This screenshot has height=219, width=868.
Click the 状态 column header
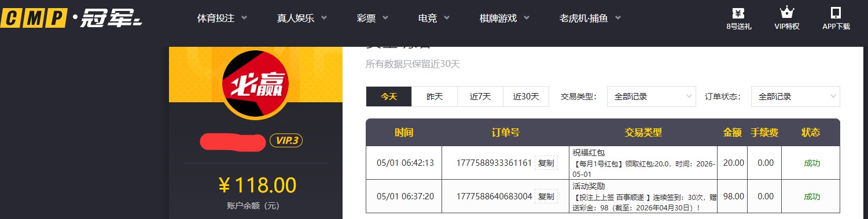[811, 132]
